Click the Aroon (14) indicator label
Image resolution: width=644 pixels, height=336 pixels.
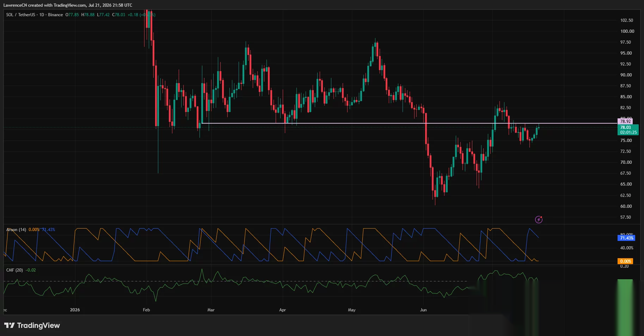pyautogui.click(x=16, y=230)
